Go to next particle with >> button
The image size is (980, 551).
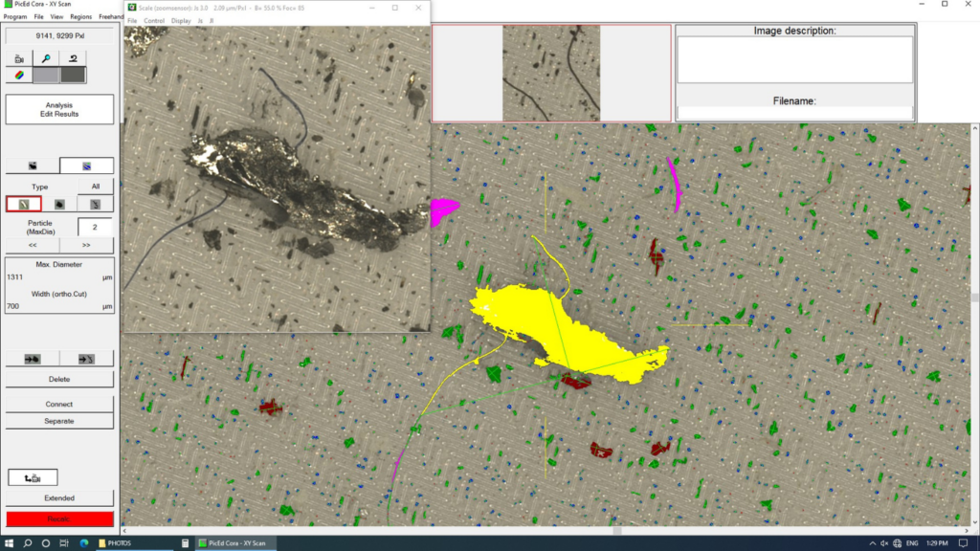[86, 245]
